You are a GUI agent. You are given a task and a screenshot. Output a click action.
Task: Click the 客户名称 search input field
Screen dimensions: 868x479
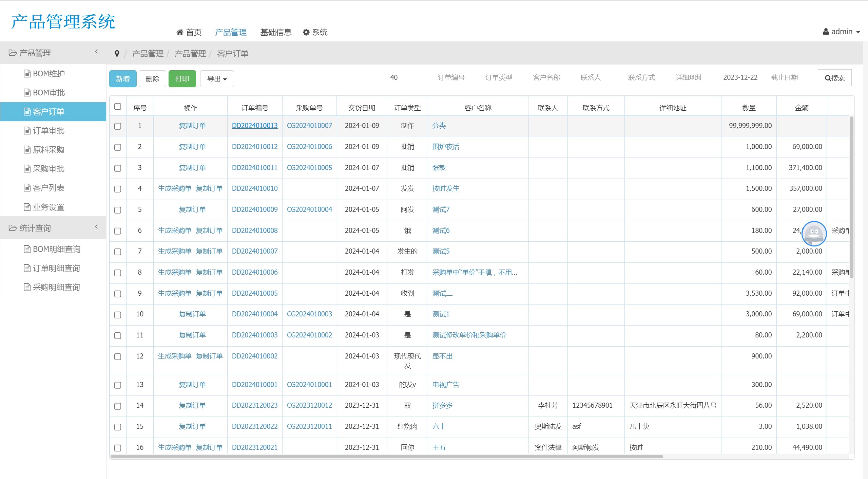(x=552, y=78)
